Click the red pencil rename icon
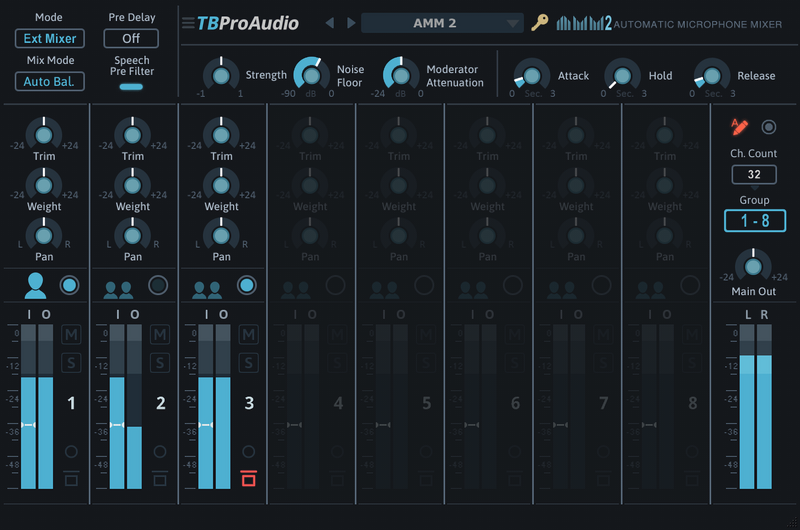 [x=739, y=126]
